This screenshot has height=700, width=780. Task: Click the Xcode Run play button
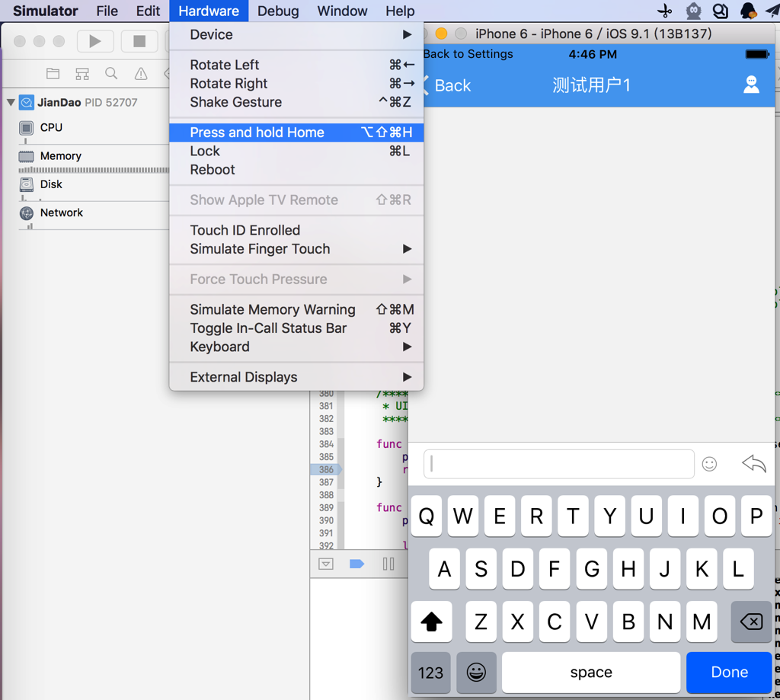click(95, 41)
